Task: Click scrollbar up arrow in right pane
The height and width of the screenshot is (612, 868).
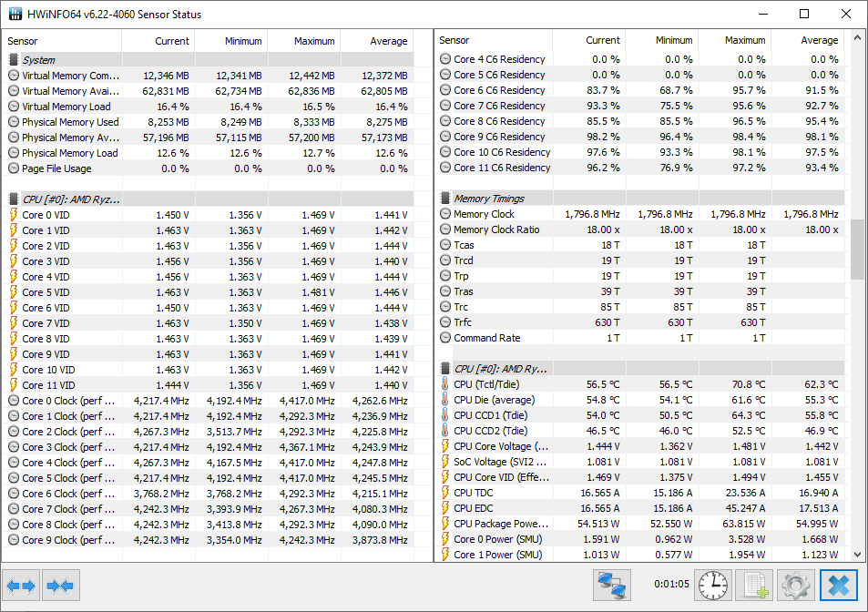Action: [x=857, y=38]
